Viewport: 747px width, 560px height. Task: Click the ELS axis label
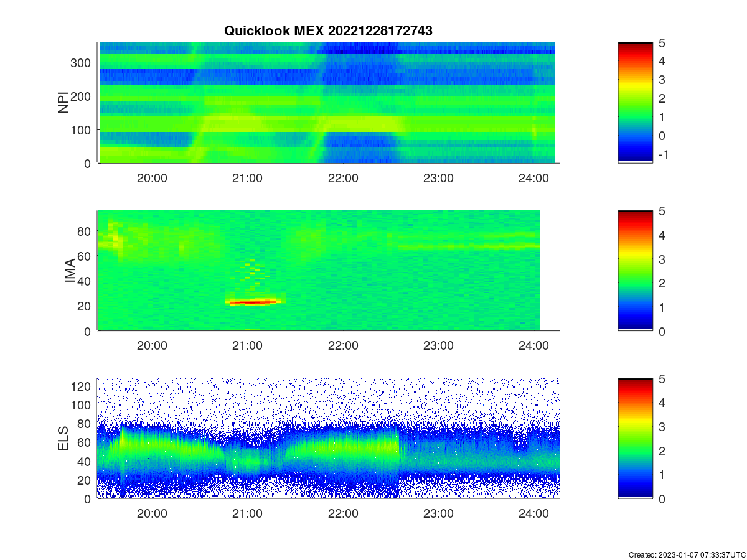[63, 439]
